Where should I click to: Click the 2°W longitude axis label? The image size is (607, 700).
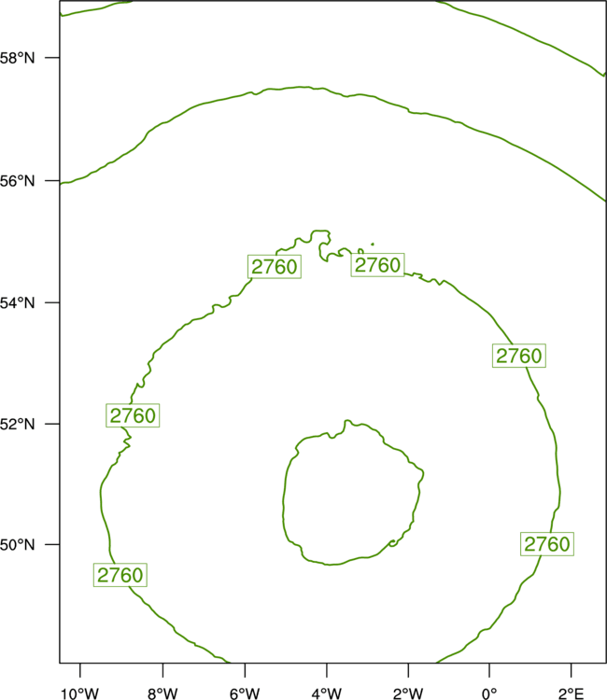pyautogui.click(x=408, y=693)
